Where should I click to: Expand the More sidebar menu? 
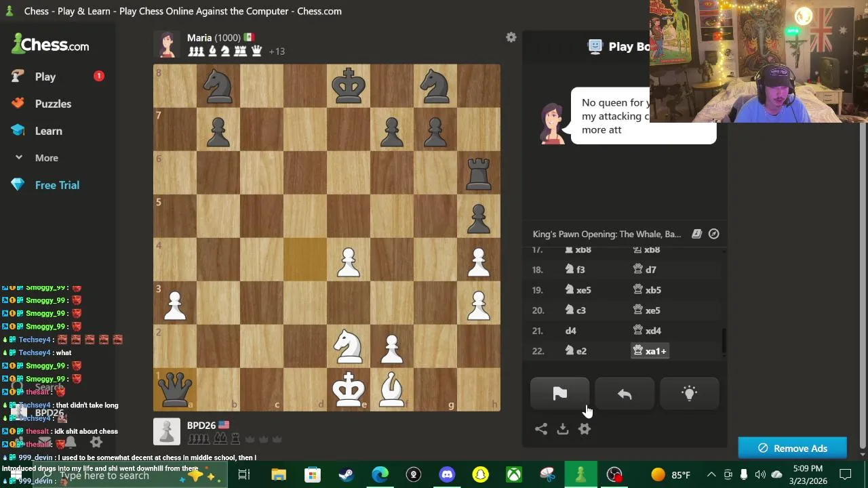coord(47,158)
